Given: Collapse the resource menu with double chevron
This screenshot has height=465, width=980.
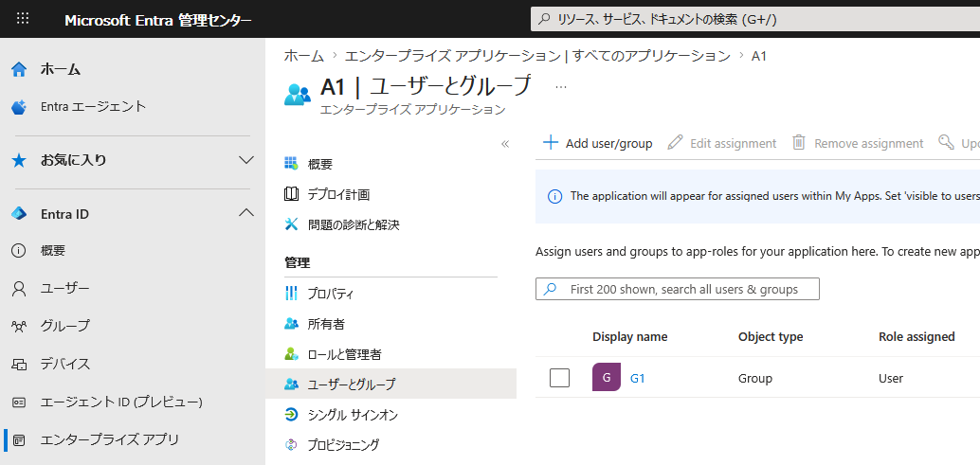Looking at the screenshot, I should click(505, 144).
